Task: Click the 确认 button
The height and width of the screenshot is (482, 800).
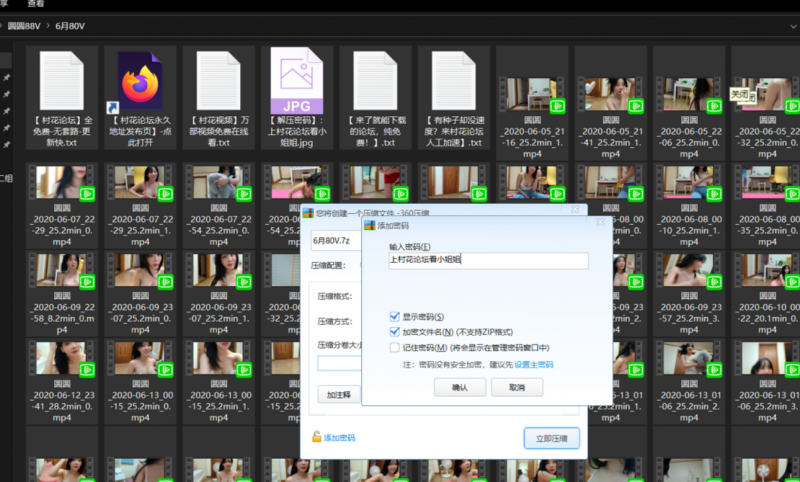Action: (460, 387)
